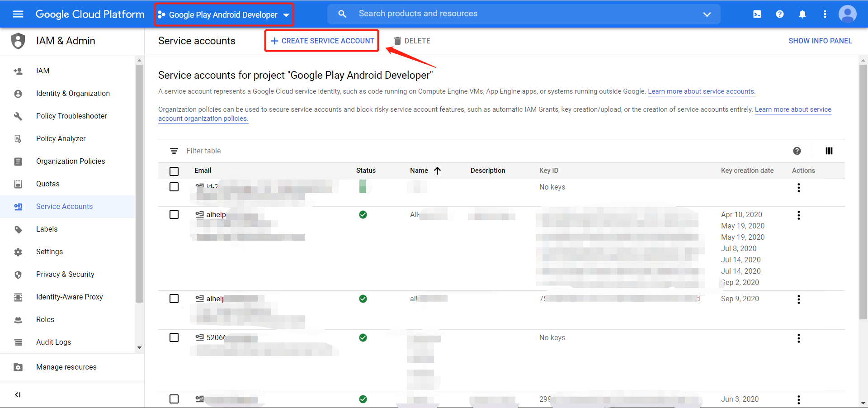The image size is (868, 408).
Task: Sort by Name ascending arrow
Action: coord(437,171)
